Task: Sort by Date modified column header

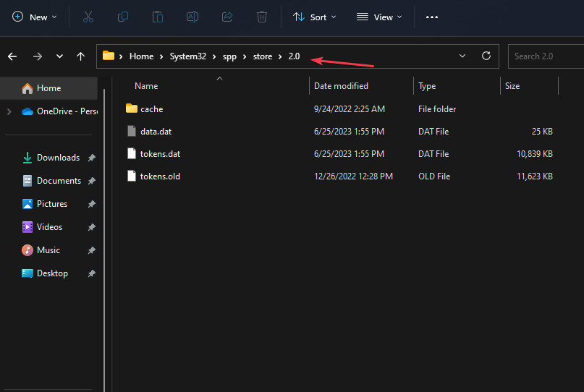Action: click(x=341, y=86)
